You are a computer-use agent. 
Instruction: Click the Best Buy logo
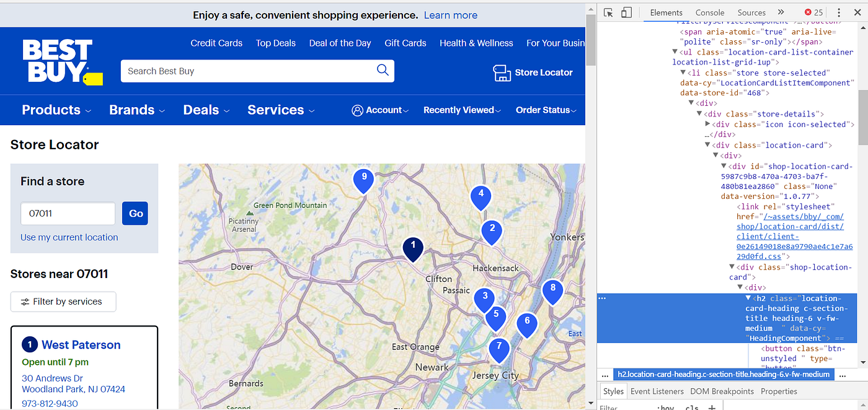[x=62, y=62]
